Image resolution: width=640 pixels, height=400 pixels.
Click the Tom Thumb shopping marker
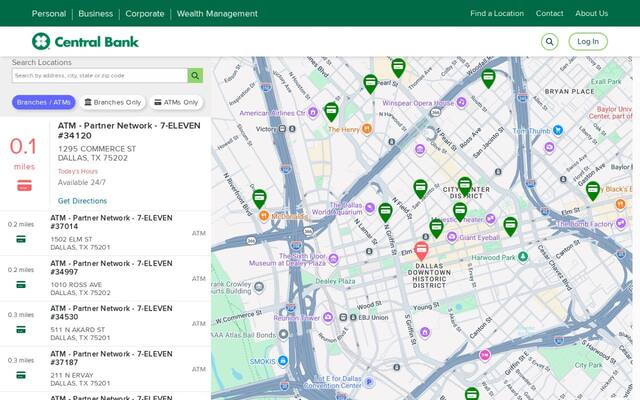point(558,131)
